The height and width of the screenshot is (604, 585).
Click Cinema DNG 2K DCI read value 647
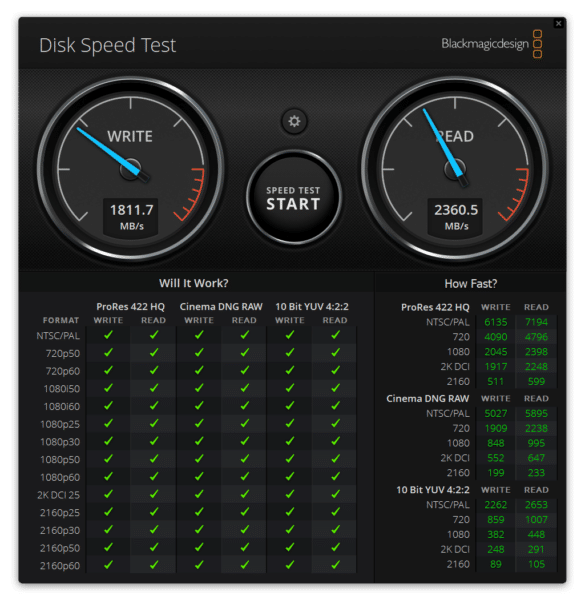click(536, 458)
